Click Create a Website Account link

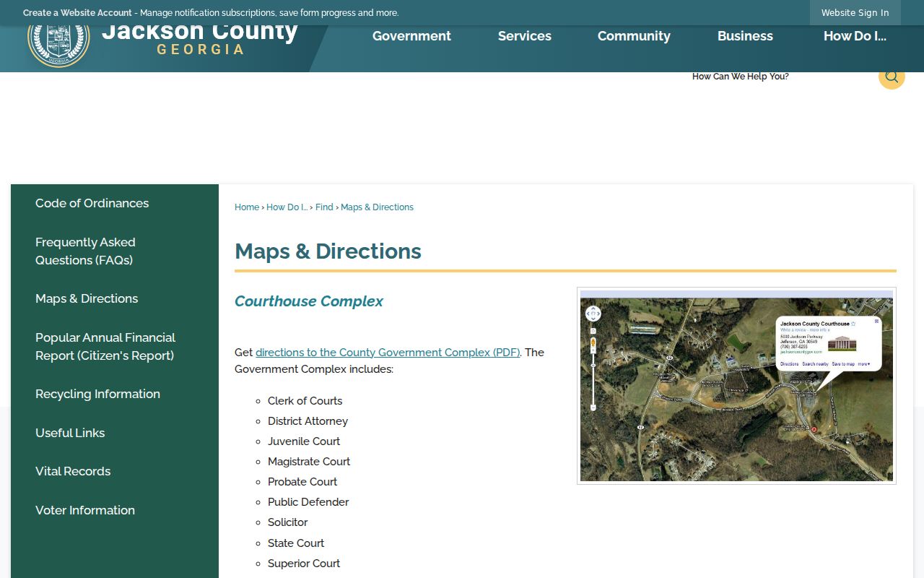pyautogui.click(x=77, y=13)
